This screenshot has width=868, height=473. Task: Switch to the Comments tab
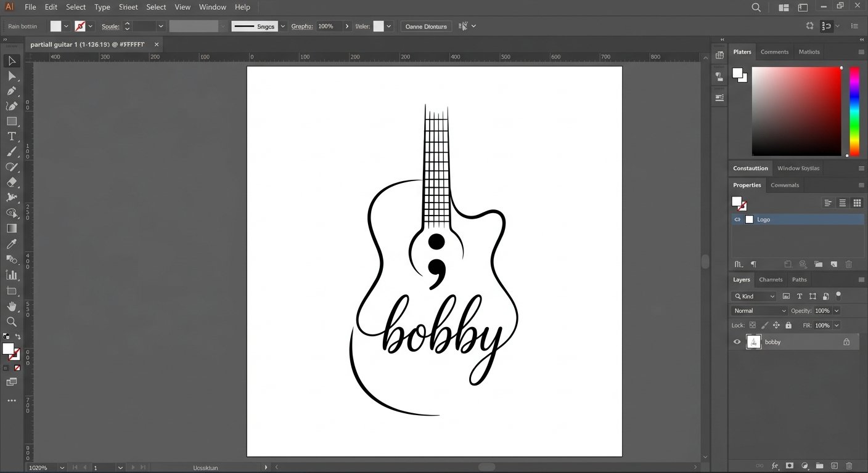tap(774, 52)
